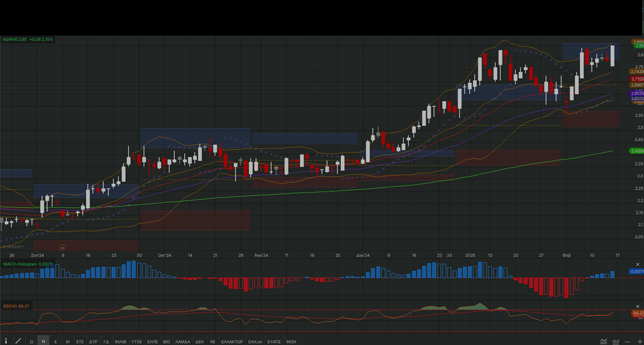Screen dimensions: 644x345
Task: Open the ΔΕΗ symbol shortcut
Action: point(199,341)
